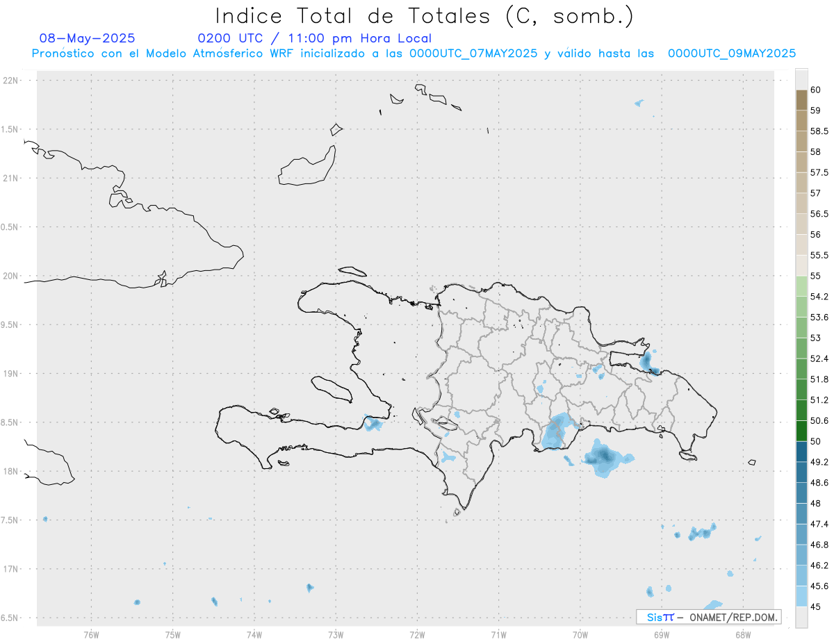The image size is (834, 644).
Task: Click the '73W' longitude label
Action: 336,634
